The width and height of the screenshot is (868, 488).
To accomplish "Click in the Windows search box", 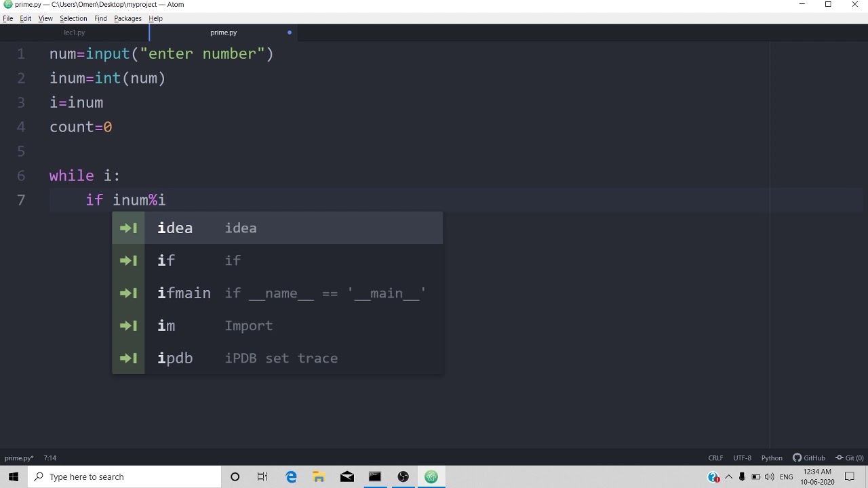I will (125, 477).
